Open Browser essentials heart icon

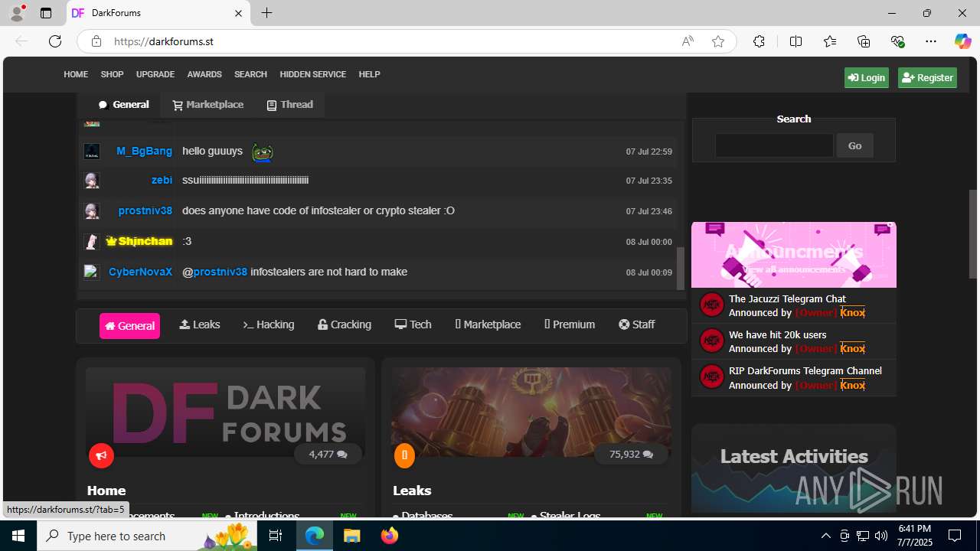point(897,41)
